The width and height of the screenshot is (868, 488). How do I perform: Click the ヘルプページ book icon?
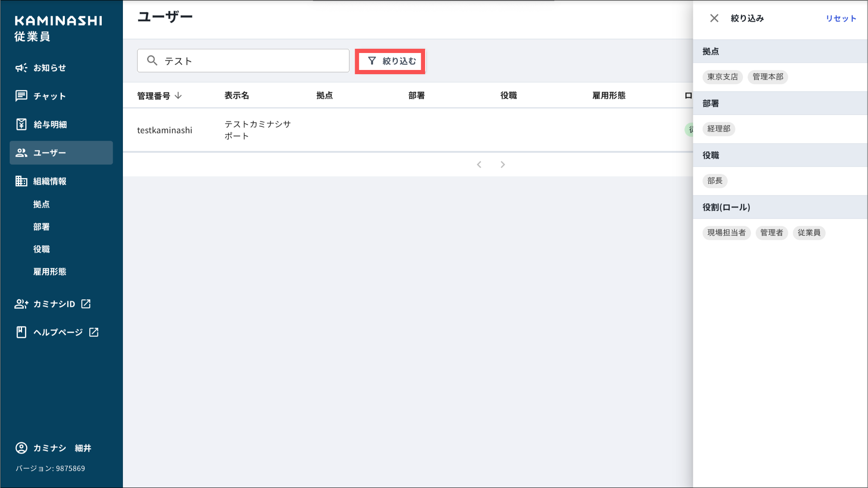pos(21,332)
